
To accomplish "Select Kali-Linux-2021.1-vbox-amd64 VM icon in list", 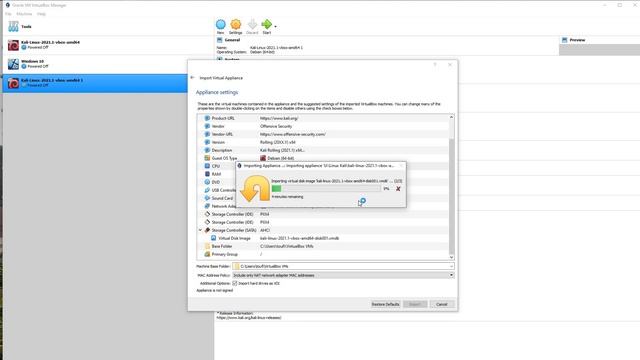I will tap(13, 45).
